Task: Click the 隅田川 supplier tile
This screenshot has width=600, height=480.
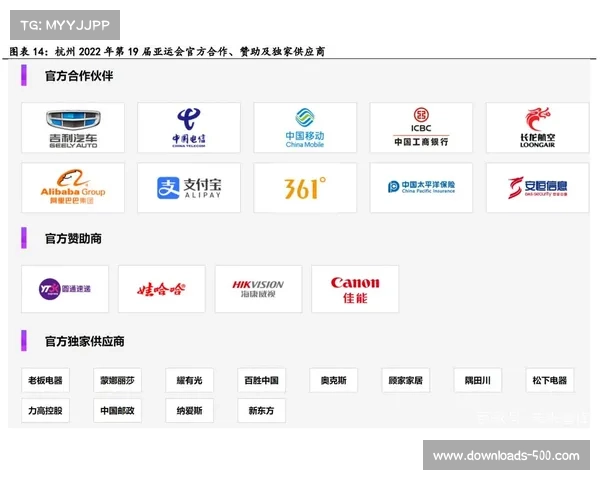Action: (x=478, y=380)
